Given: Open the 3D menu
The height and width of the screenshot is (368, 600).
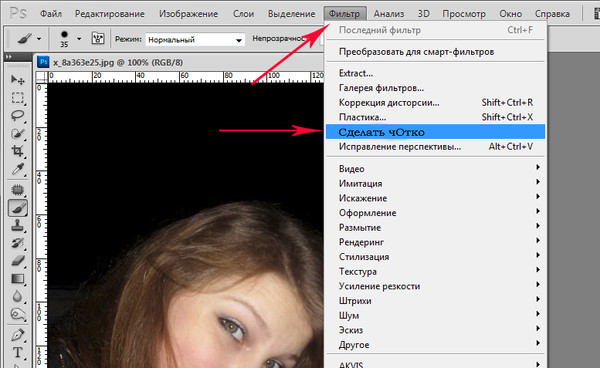Looking at the screenshot, I should point(423,14).
